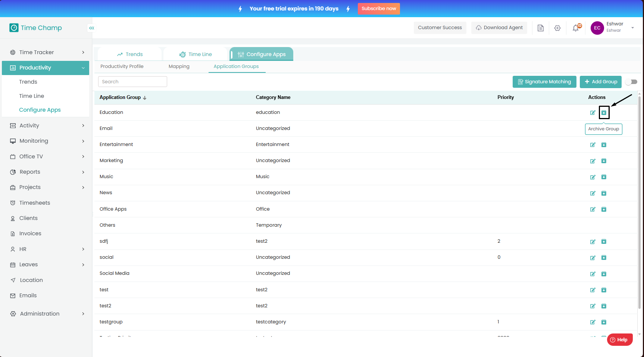
Task: Open the Eshwar account dropdown arrow
Action: pyautogui.click(x=632, y=28)
